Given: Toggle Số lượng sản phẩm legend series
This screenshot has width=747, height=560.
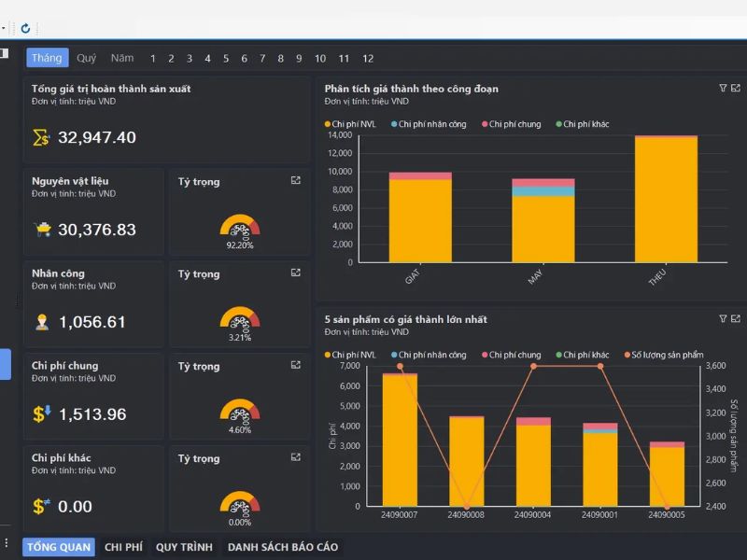Looking at the screenshot, I should pyautogui.click(x=667, y=355).
